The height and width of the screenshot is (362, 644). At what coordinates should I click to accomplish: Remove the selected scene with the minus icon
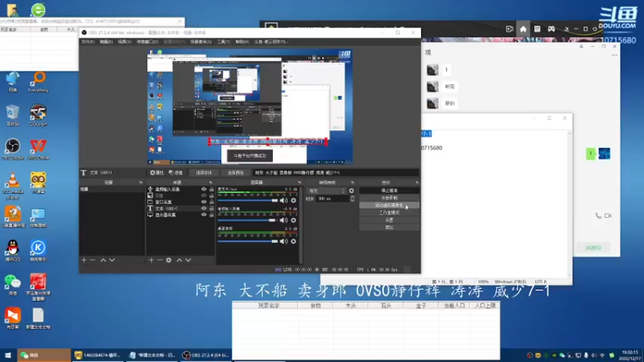(93, 260)
